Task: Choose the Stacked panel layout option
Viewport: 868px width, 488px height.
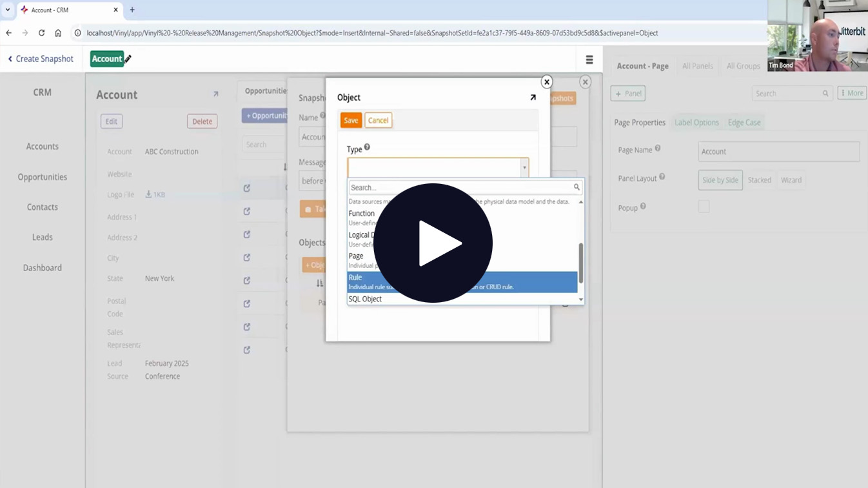Action: coord(759,180)
